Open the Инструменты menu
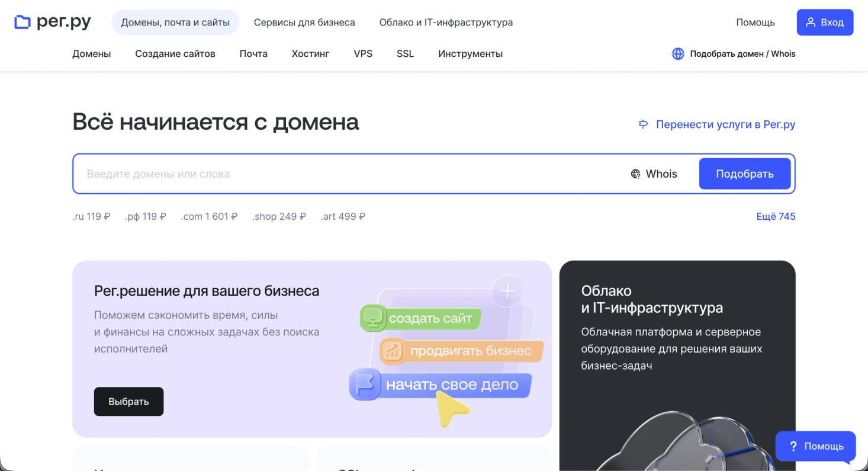868x471 pixels. click(471, 54)
